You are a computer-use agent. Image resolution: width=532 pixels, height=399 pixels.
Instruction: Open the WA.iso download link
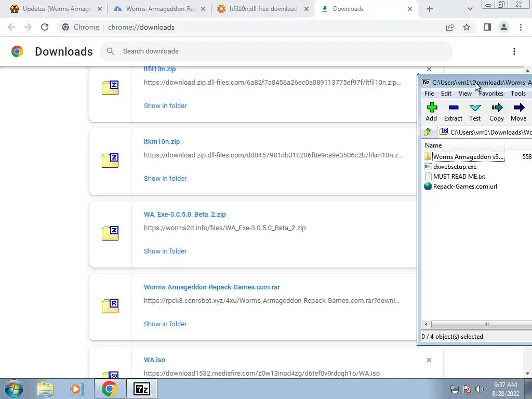pyautogui.click(x=154, y=360)
